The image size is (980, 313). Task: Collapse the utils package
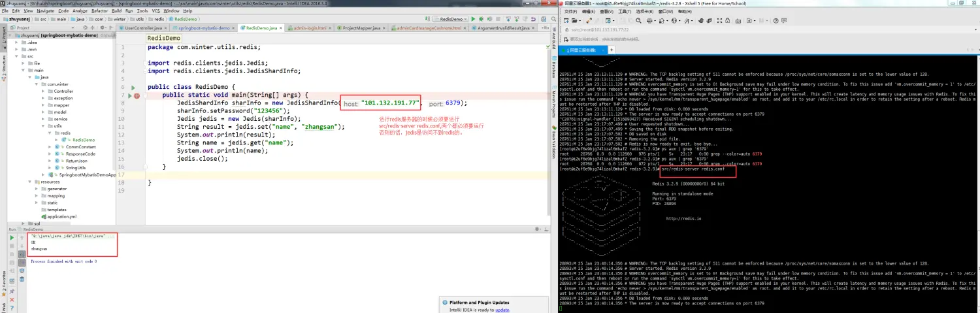click(42, 125)
